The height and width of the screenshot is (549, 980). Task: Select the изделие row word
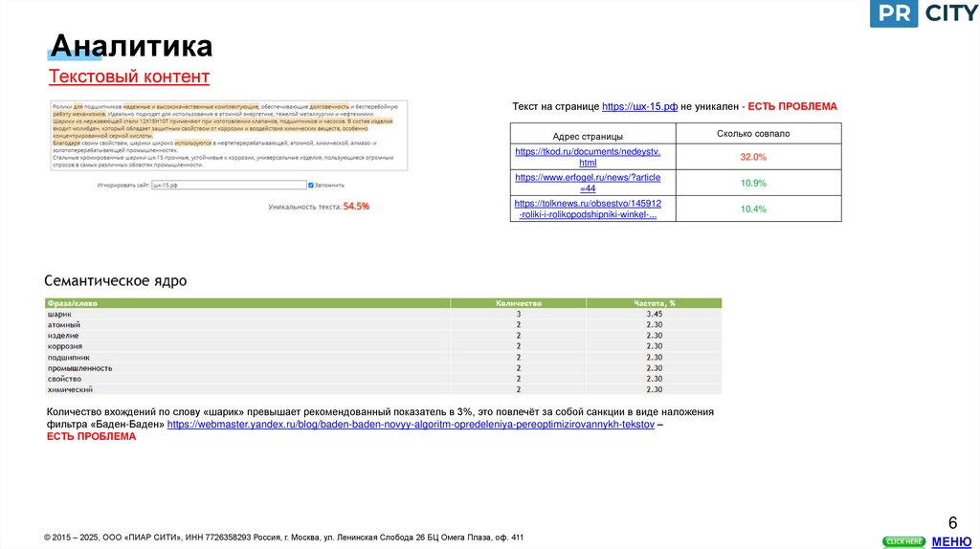63,336
